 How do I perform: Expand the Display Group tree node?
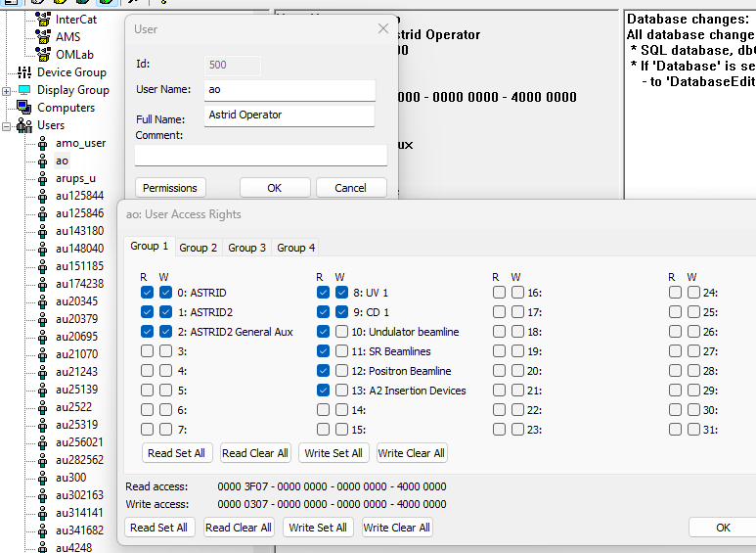(x=7, y=91)
